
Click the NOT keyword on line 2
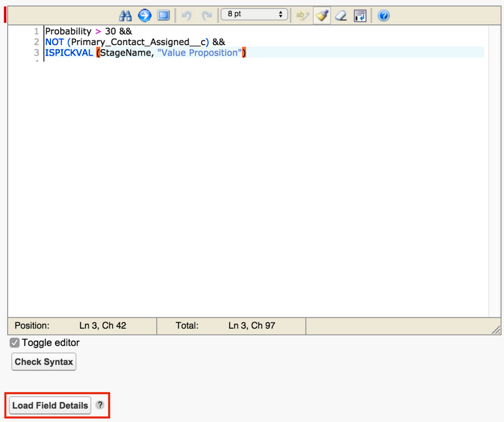[x=55, y=42]
